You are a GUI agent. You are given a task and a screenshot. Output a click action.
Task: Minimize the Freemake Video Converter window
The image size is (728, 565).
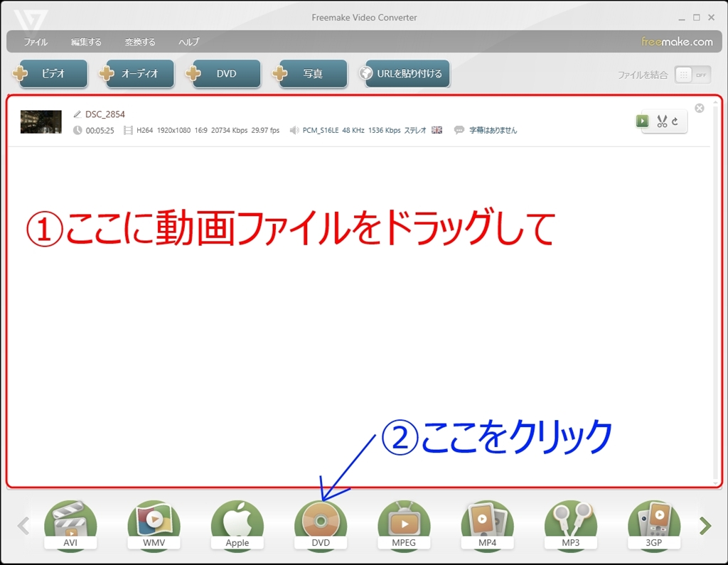(x=682, y=18)
